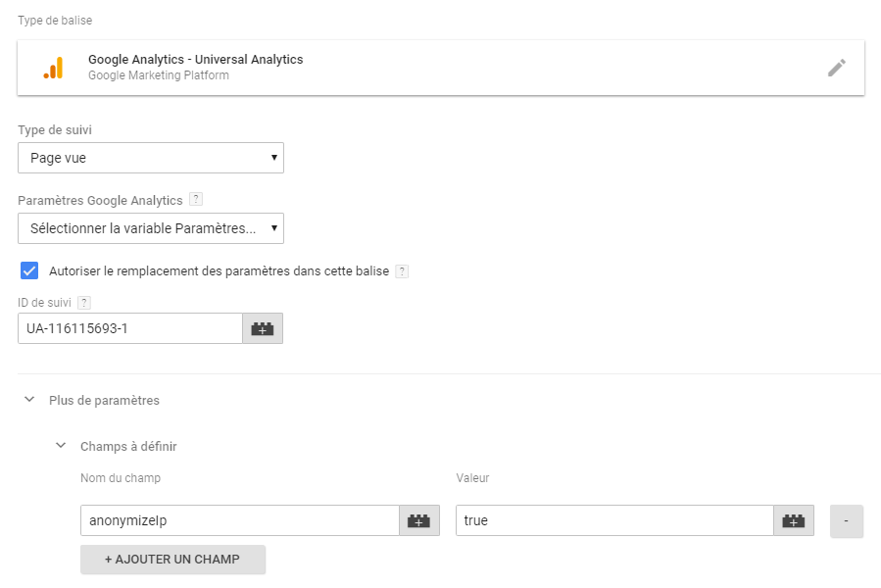Click the + AJOUTER UN CHAMP button

173,560
